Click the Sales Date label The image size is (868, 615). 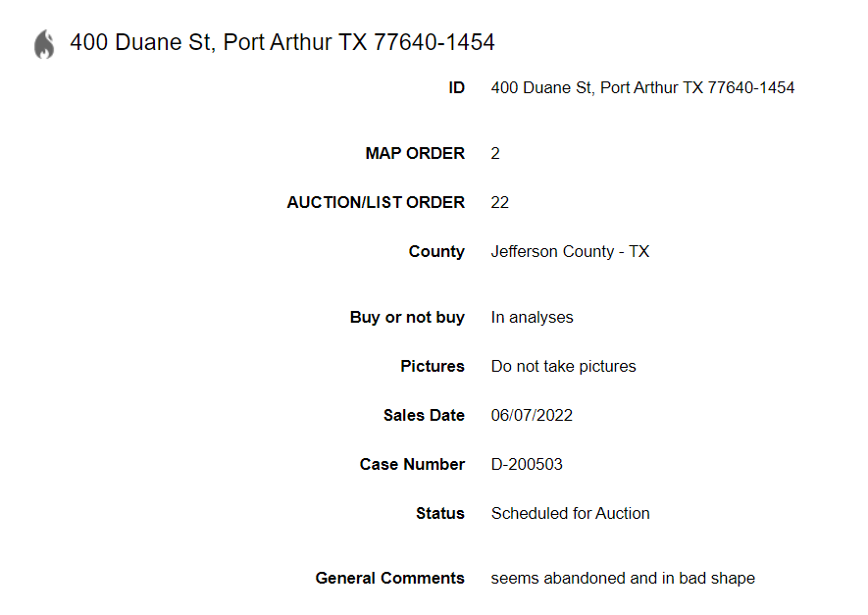424,416
